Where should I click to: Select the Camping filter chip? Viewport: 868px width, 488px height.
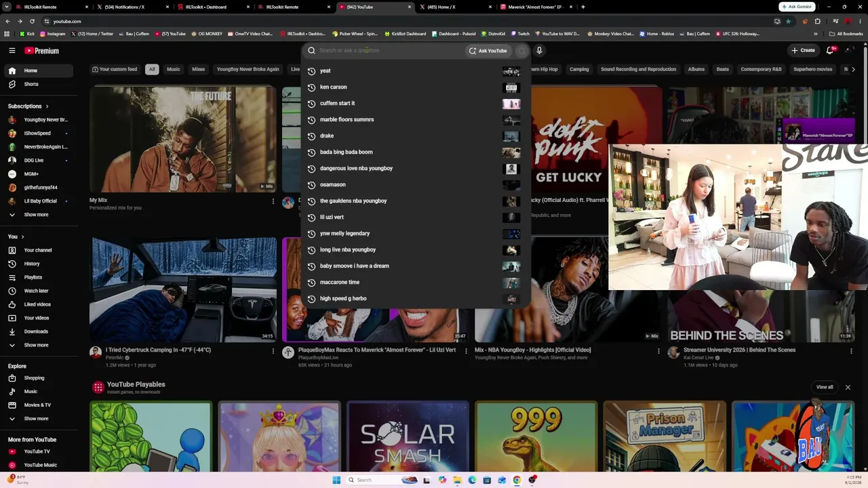pyautogui.click(x=579, y=69)
